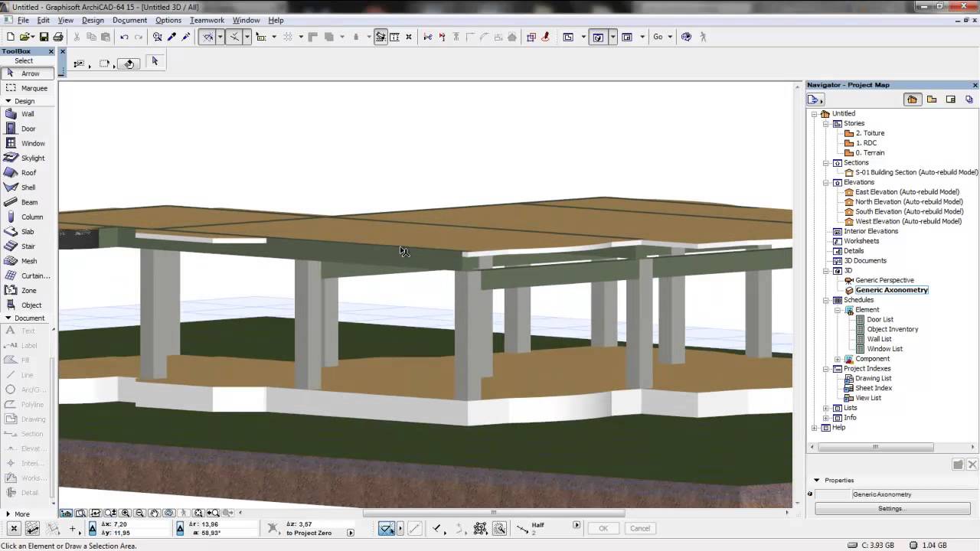Switch Navigator to Project Map view
The image size is (980, 551).
[913, 99]
